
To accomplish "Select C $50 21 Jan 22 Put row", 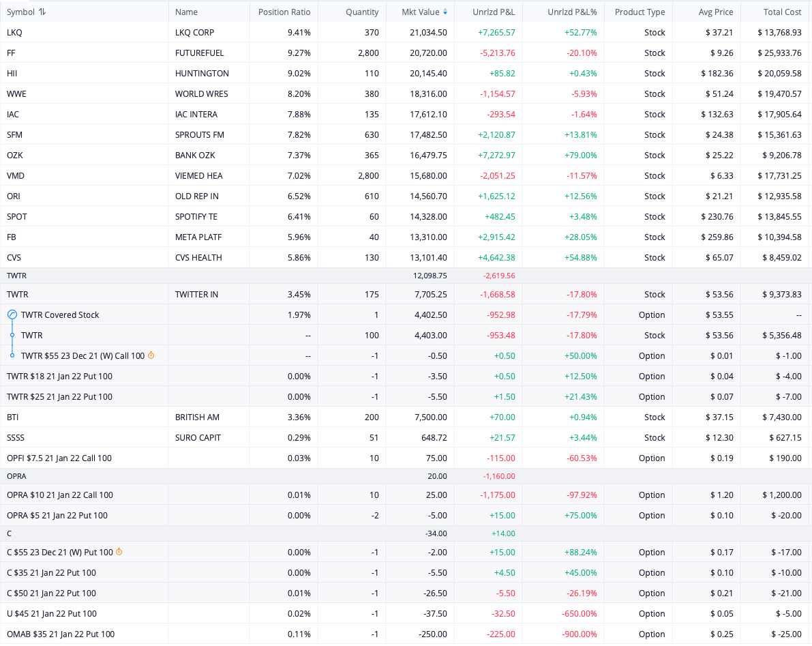I will click(x=406, y=593).
